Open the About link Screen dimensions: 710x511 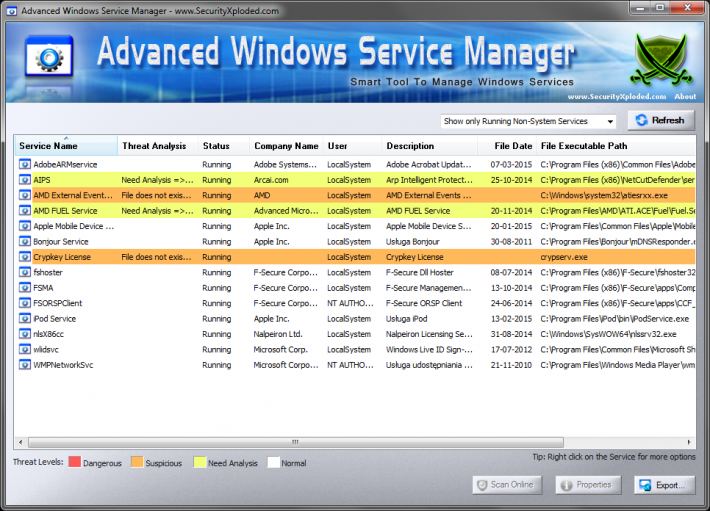click(685, 96)
